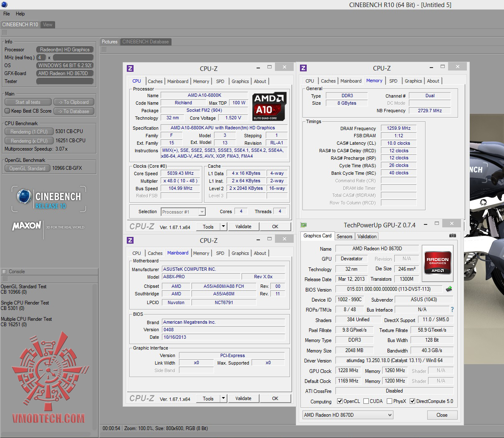Click the Driver Version value in GPU-Z
This screenshot has height=438, width=504.
[394, 360]
